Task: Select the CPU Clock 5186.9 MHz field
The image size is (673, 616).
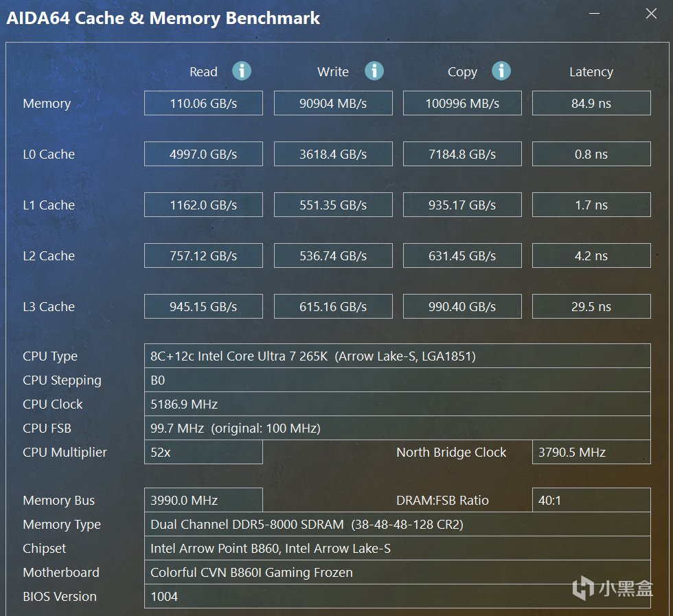Action: pos(397,404)
